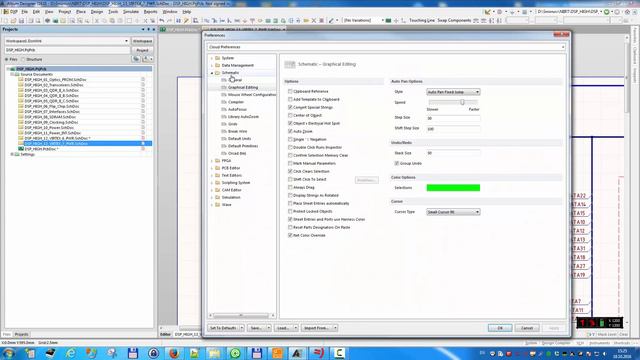Open the Cursor Type dropdown
The width and height of the screenshot is (640, 360).
[453, 212]
